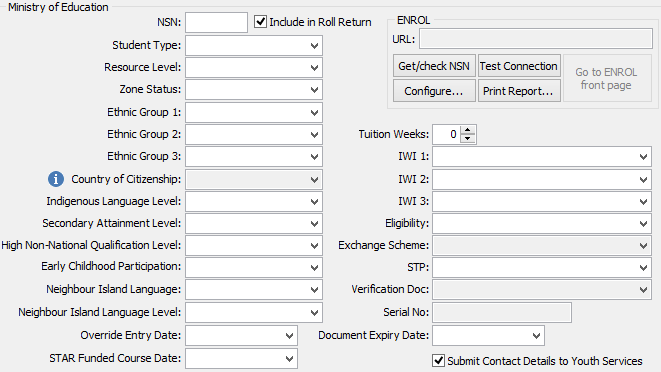Open the IWI 1 dropdown
This screenshot has height=372, width=661.
[542, 157]
